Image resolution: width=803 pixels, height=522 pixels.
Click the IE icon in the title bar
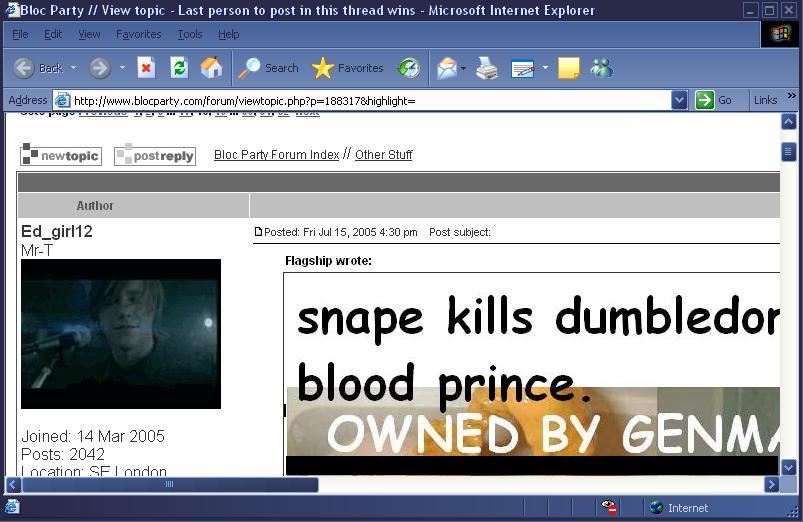tap(12, 10)
